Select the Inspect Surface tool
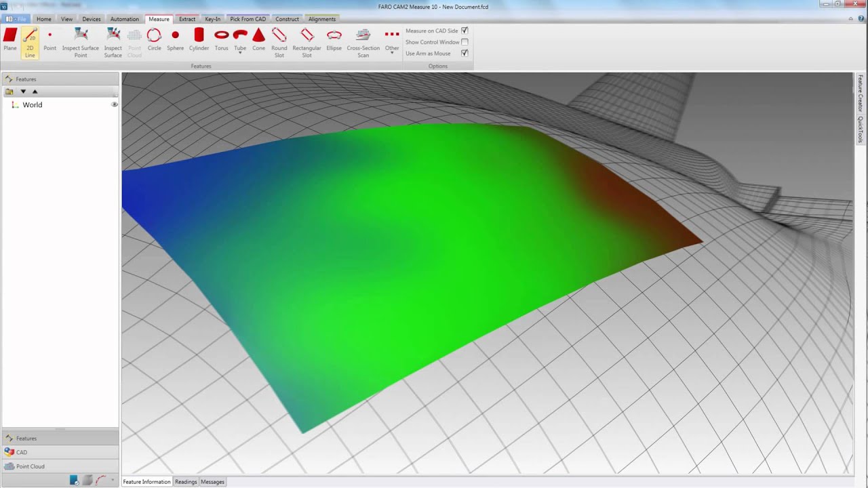Screen dimensions: 868x488 coord(113,43)
